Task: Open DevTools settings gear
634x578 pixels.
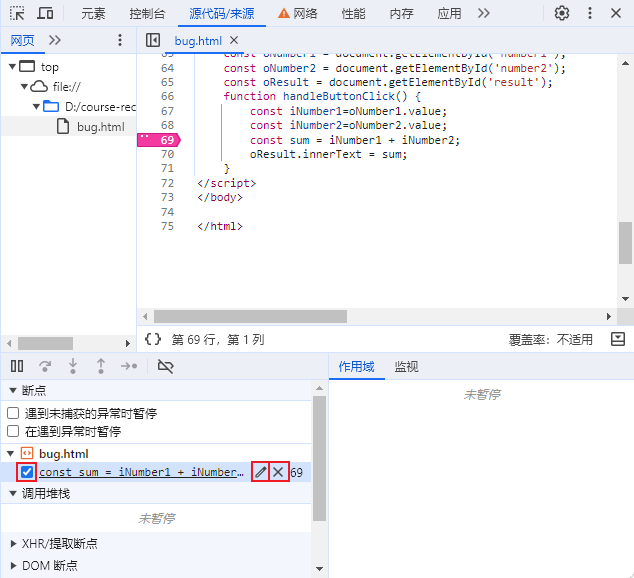Action: coord(562,13)
